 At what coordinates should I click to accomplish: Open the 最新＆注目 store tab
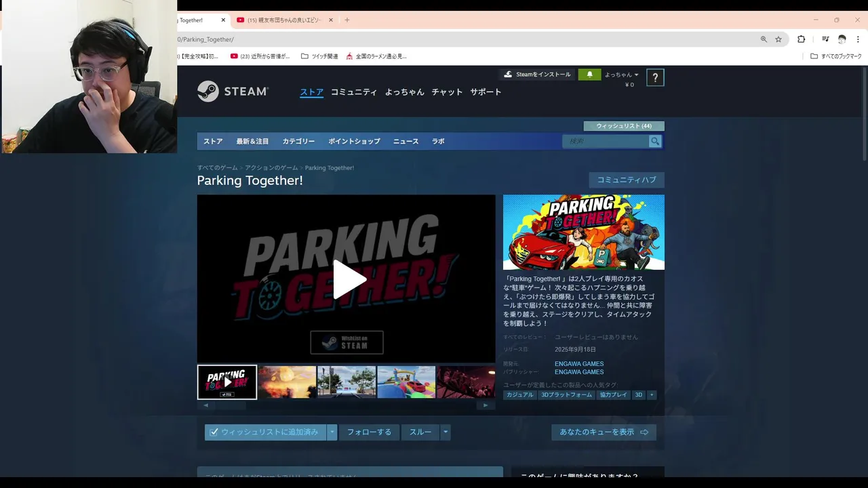252,142
